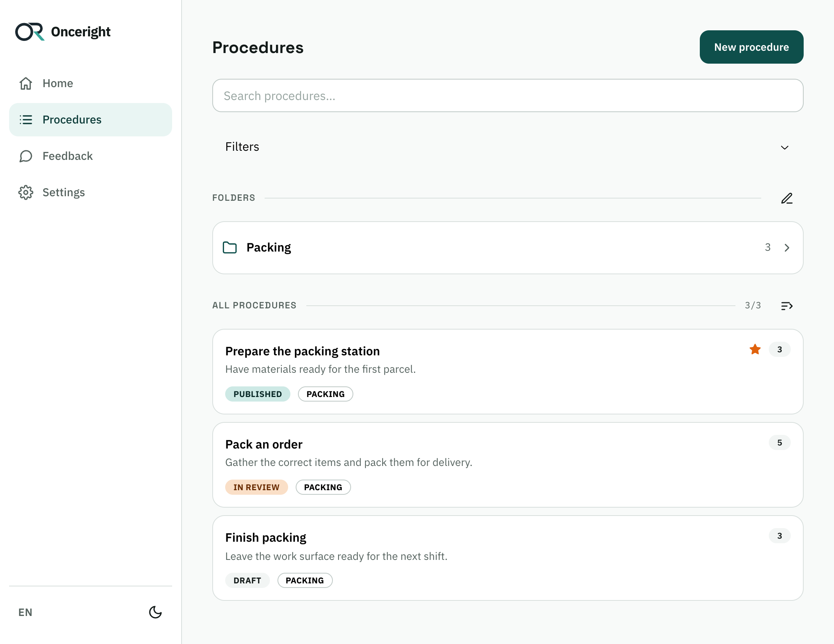This screenshot has height=644, width=834.
Task: Click the DRAFT status badge
Action: click(x=247, y=580)
